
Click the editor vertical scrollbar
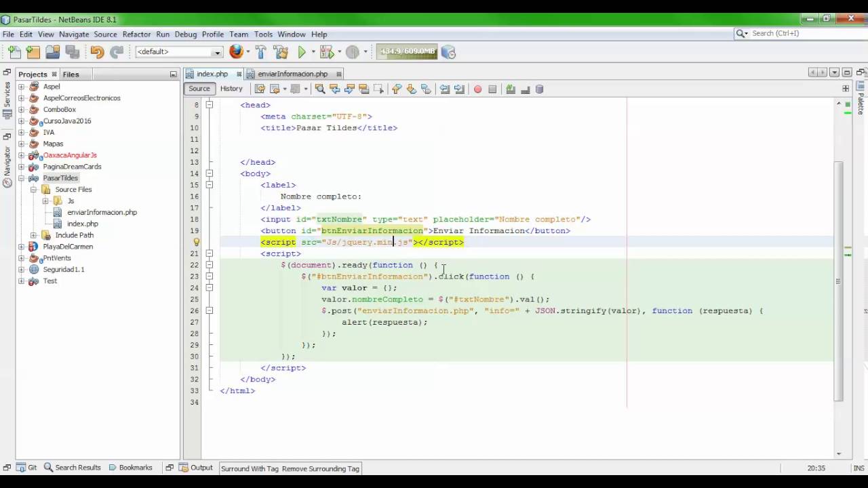pyautogui.click(x=839, y=281)
